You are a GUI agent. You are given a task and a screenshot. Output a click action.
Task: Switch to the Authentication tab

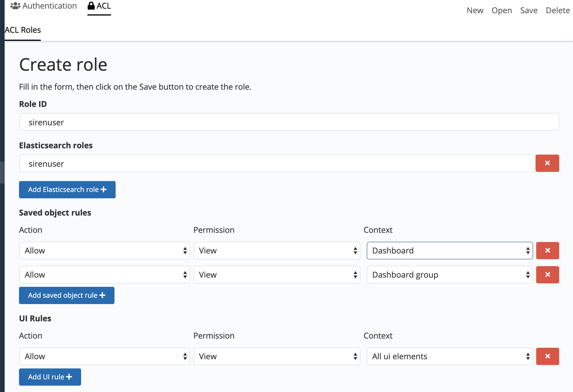pos(49,6)
